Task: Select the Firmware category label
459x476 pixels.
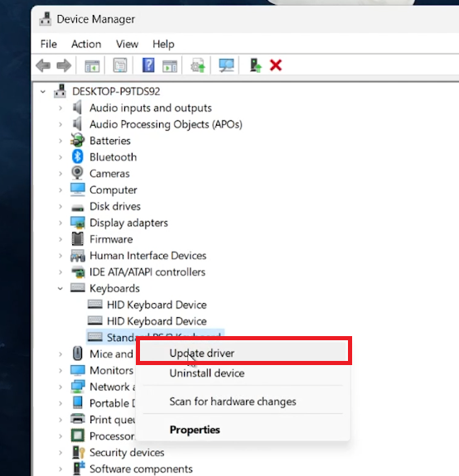Action: pyautogui.click(x=111, y=239)
